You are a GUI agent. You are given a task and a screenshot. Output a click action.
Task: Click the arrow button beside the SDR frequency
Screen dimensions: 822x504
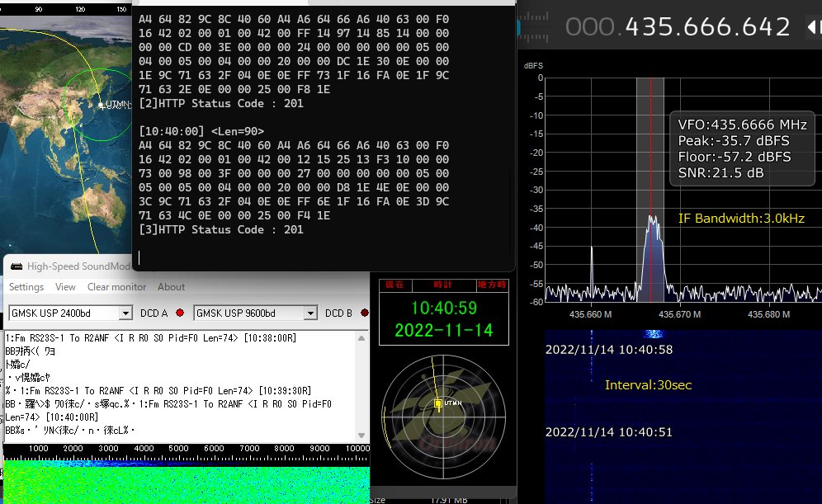point(813,26)
